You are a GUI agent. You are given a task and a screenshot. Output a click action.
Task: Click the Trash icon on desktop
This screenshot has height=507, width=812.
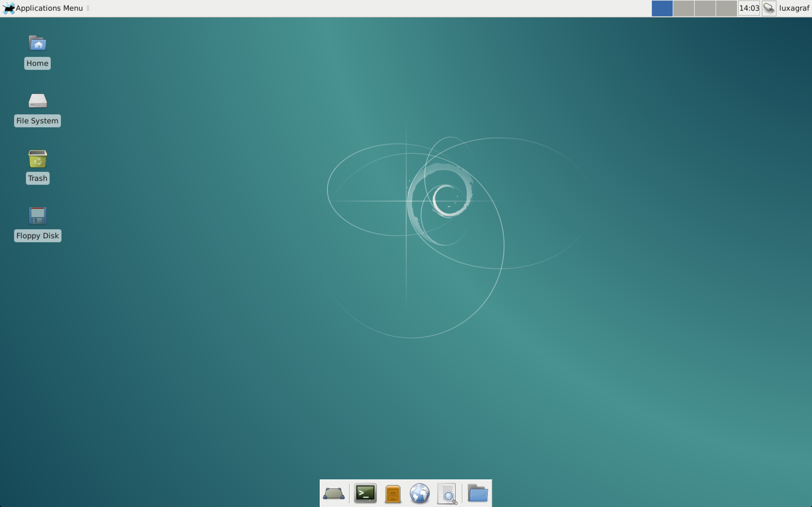tap(37, 159)
